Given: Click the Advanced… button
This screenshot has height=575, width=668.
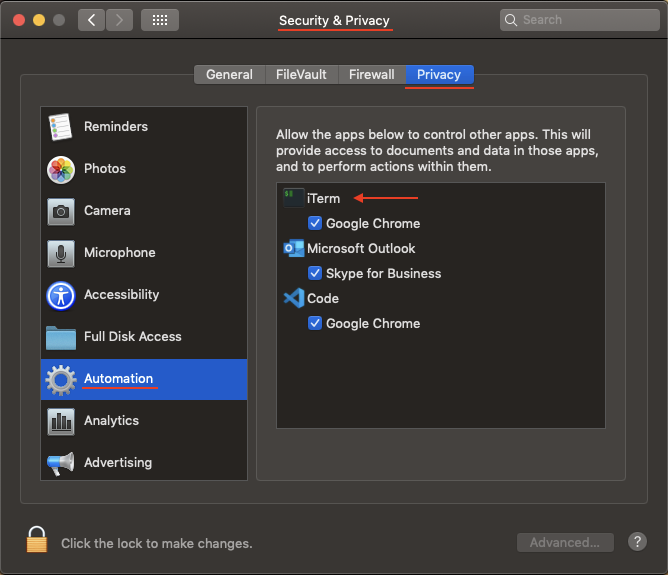Looking at the screenshot, I should 565,542.
